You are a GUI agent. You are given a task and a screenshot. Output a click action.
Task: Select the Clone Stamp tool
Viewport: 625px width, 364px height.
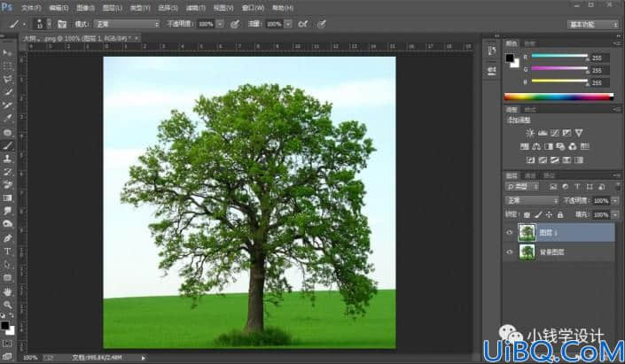(x=7, y=159)
